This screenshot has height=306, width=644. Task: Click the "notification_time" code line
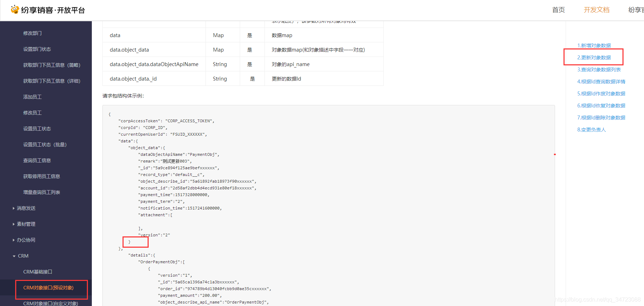click(x=180, y=208)
